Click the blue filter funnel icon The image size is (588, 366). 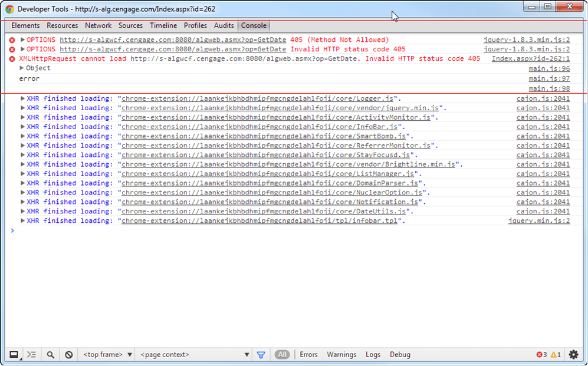261,354
